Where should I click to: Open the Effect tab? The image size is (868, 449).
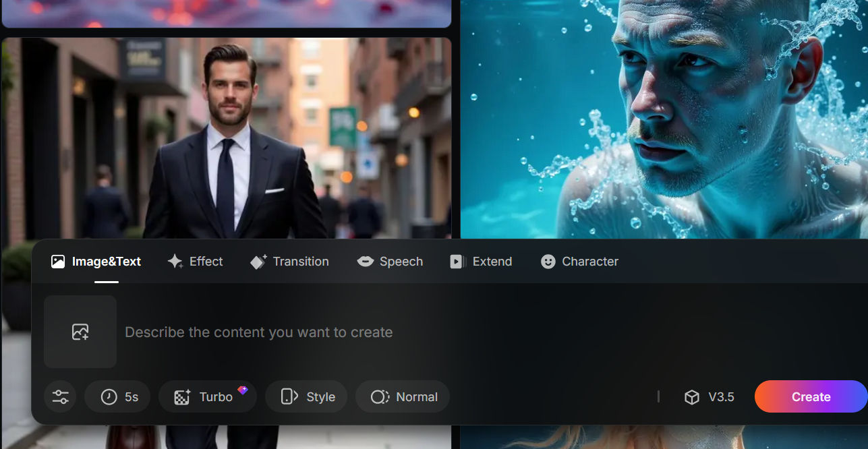pos(195,262)
